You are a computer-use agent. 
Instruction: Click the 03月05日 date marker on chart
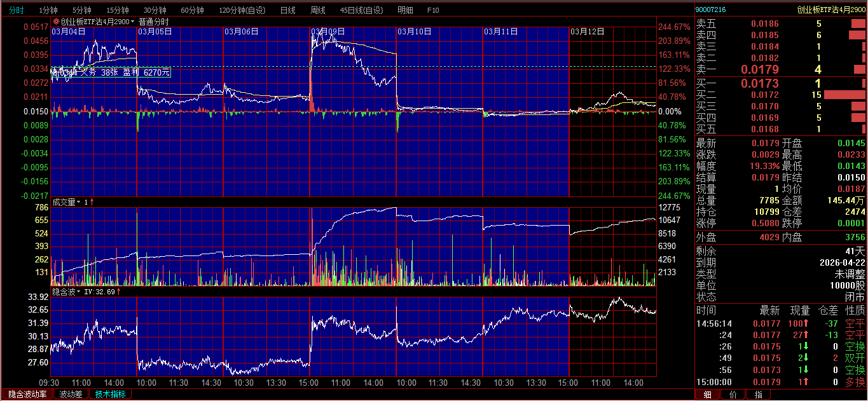(155, 31)
